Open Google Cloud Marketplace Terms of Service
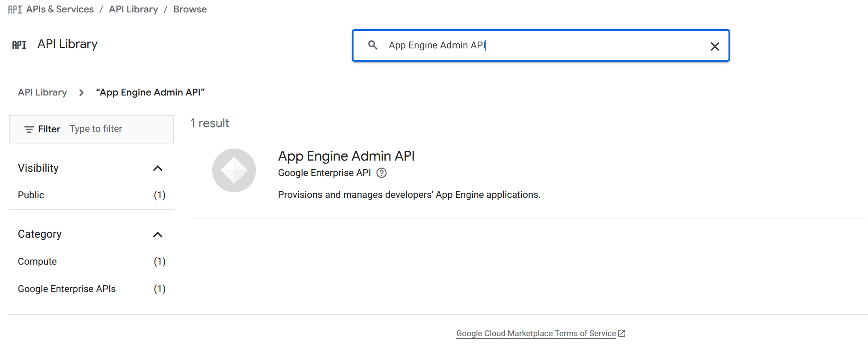 pos(536,334)
